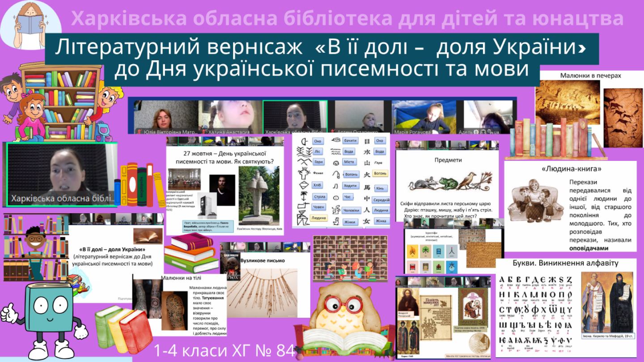Click the "1-4 класи ХГ № 84" caption

pos(223,351)
